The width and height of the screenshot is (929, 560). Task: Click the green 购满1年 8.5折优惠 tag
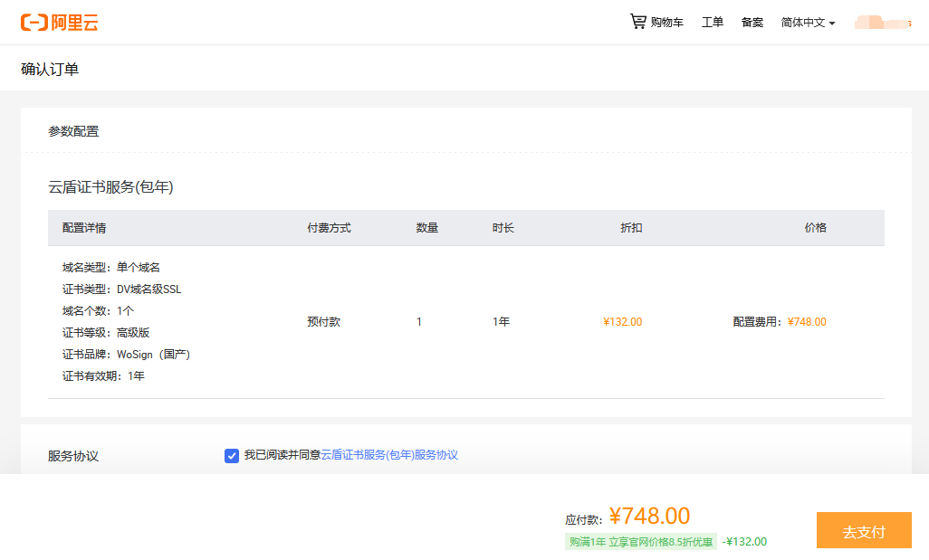point(640,542)
